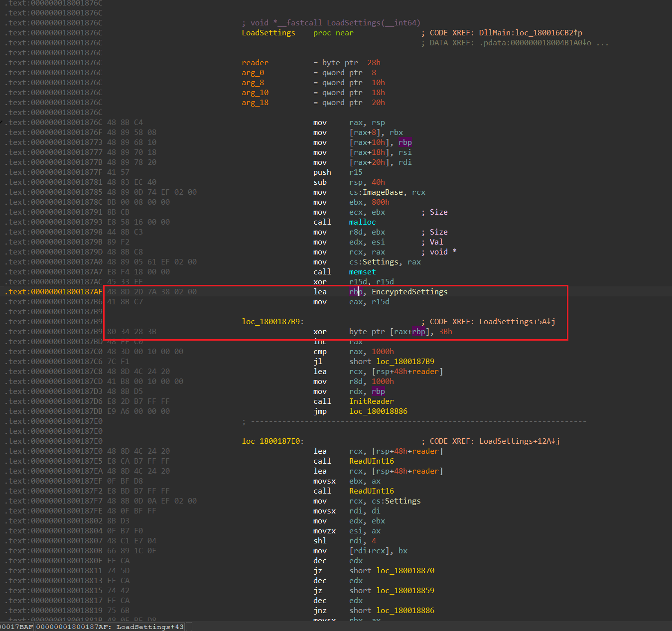Screen dimensions: 672x631
Task: Click the malloc call target
Action: [362, 222]
